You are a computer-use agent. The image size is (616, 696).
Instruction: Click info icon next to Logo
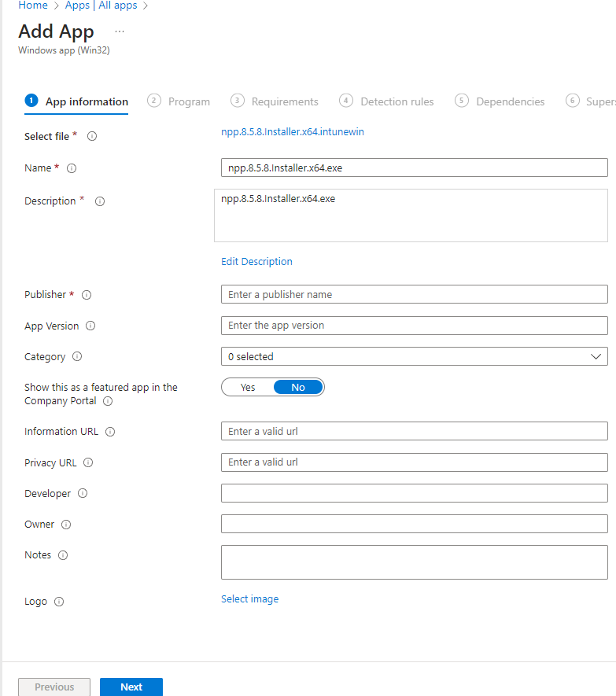[59, 602]
